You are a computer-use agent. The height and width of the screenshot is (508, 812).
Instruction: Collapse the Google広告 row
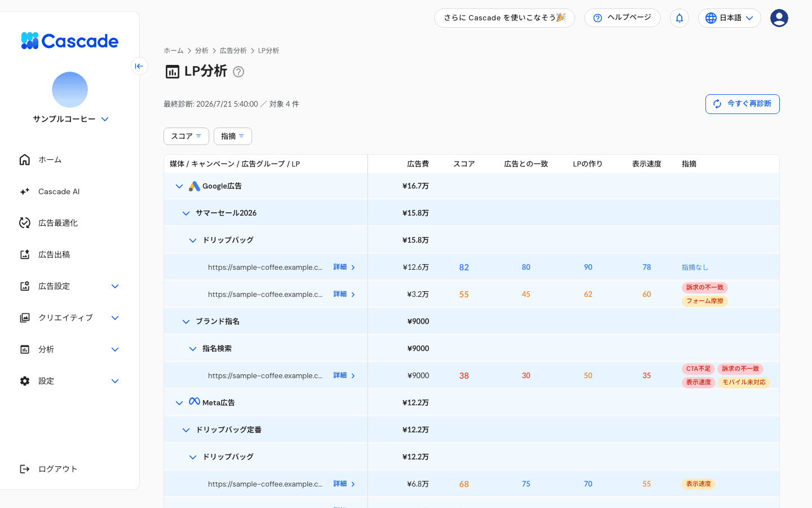[179, 186]
